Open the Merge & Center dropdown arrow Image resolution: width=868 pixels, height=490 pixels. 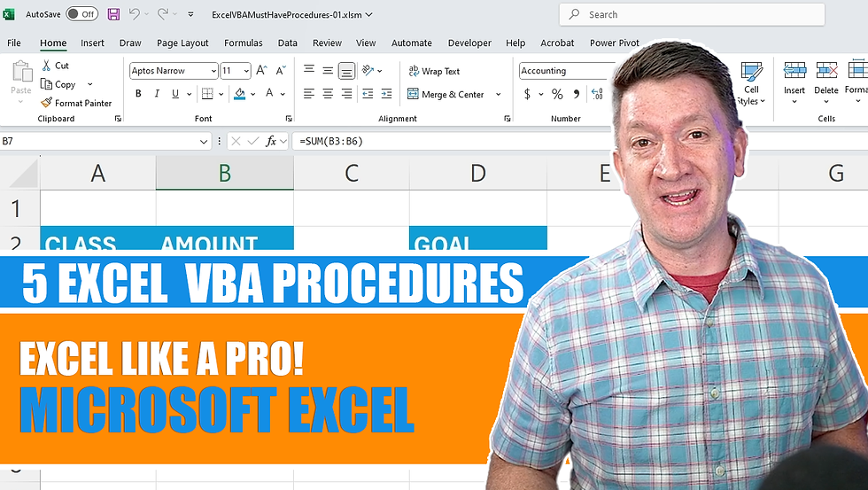(x=498, y=94)
